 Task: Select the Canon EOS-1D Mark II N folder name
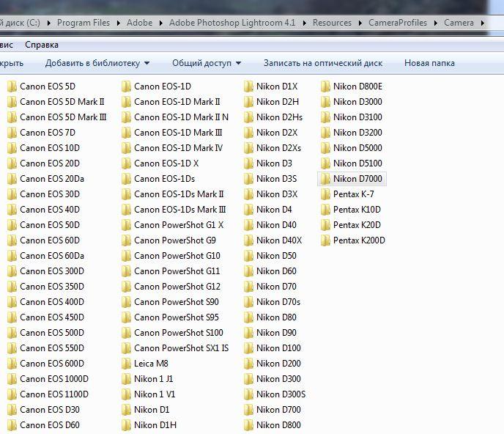(x=181, y=117)
